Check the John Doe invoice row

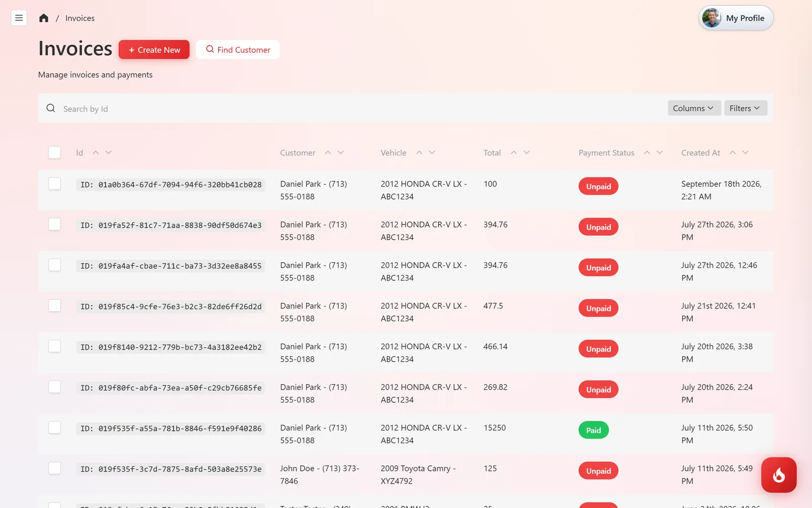(54, 468)
